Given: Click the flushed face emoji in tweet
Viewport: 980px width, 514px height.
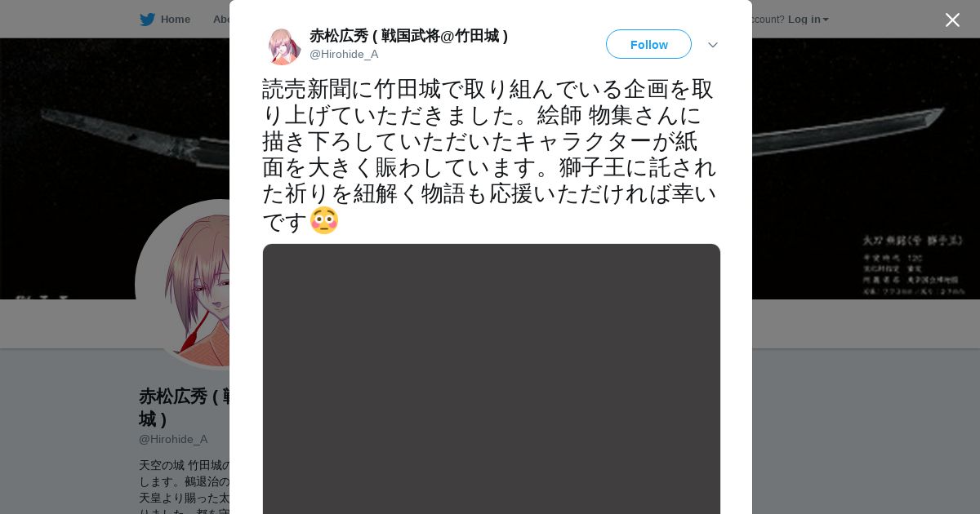Looking at the screenshot, I should point(324,220).
